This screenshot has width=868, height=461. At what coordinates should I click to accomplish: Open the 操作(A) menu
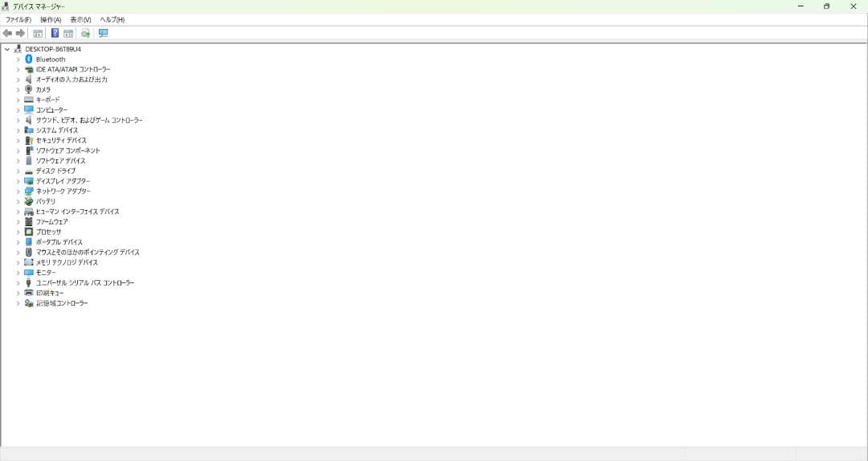tap(51, 19)
